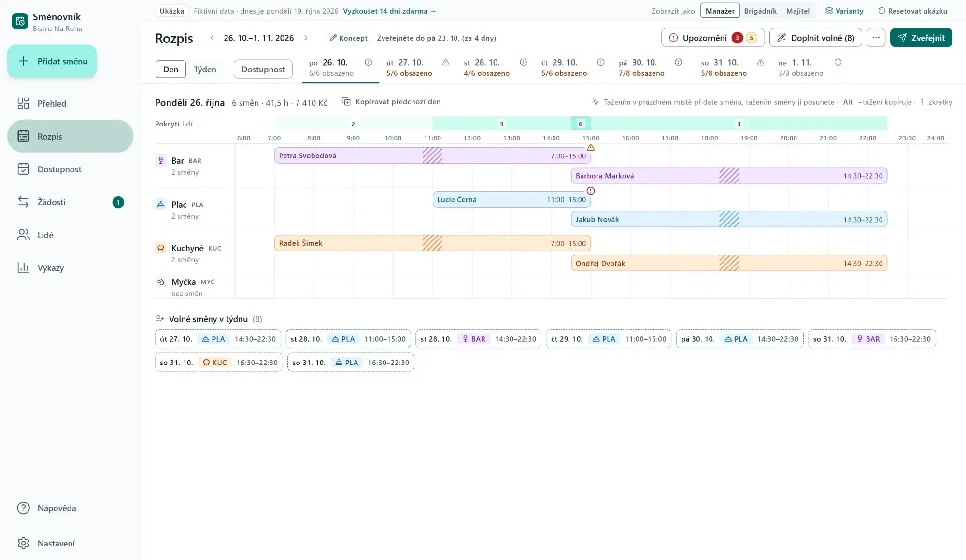Open Přehled dashboard in sidebar

pyautogui.click(x=70, y=103)
